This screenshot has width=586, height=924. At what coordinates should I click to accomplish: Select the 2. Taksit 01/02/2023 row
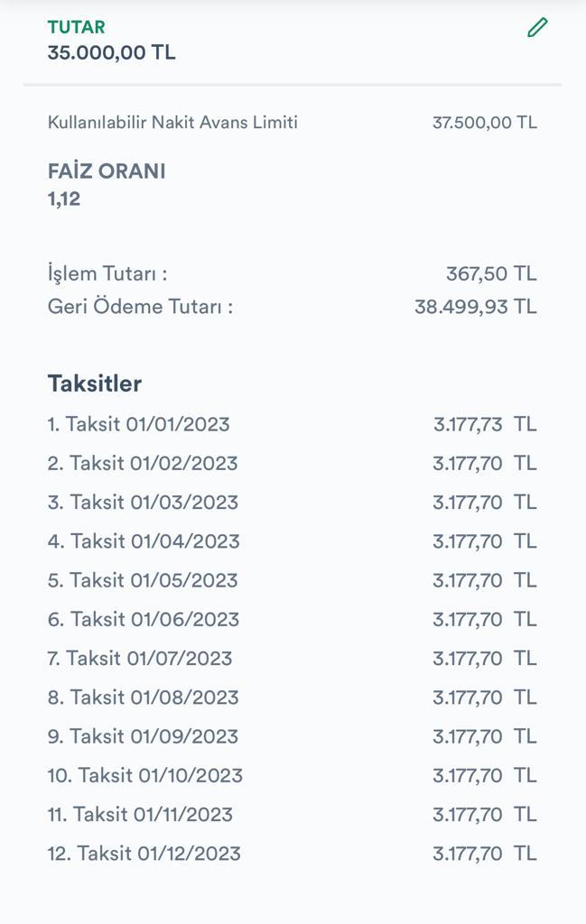click(x=293, y=463)
